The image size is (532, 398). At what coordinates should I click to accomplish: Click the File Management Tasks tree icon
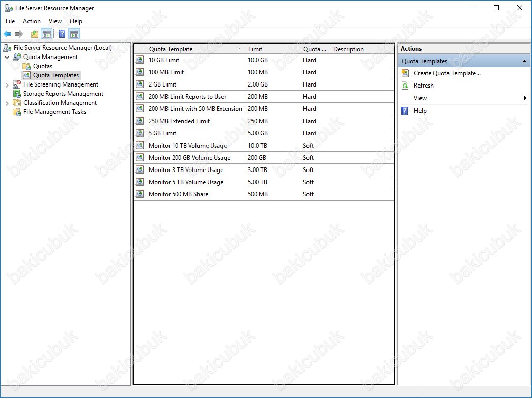point(17,112)
